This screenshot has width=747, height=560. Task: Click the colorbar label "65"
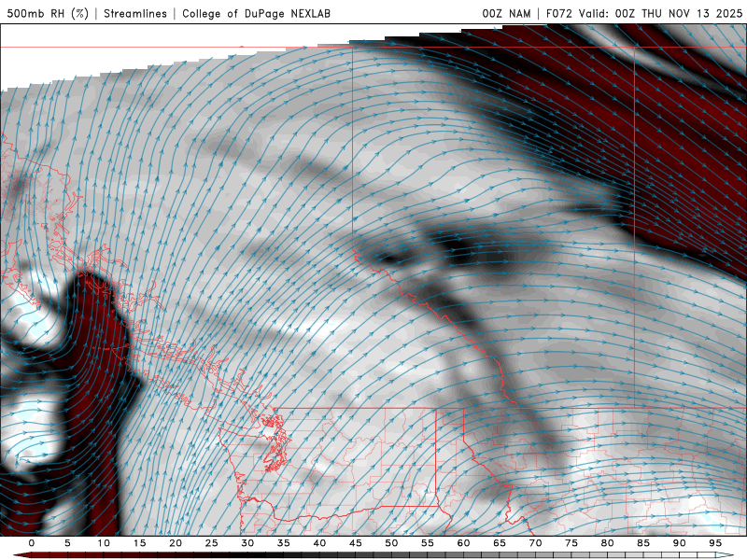500,543
